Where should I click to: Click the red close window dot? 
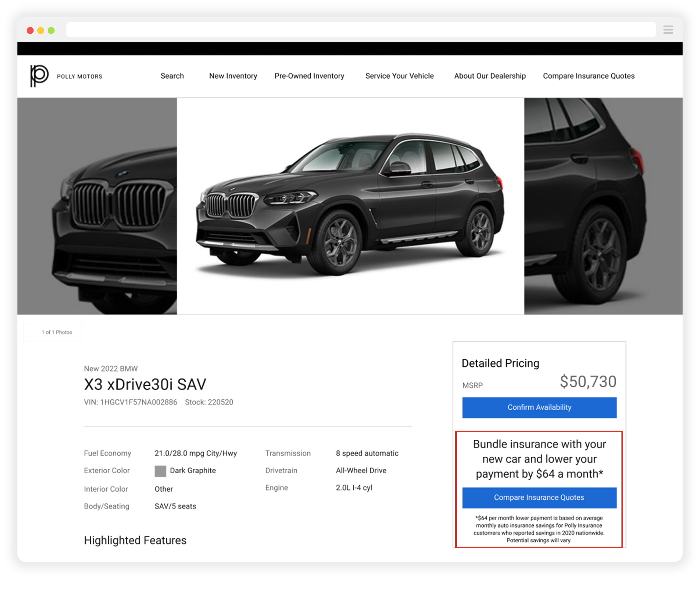click(x=30, y=31)
